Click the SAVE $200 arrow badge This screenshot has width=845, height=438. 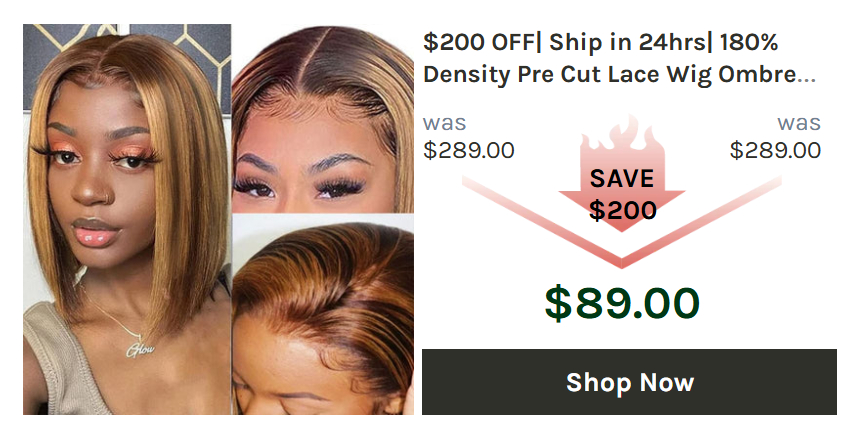click(x=622, y=180)
